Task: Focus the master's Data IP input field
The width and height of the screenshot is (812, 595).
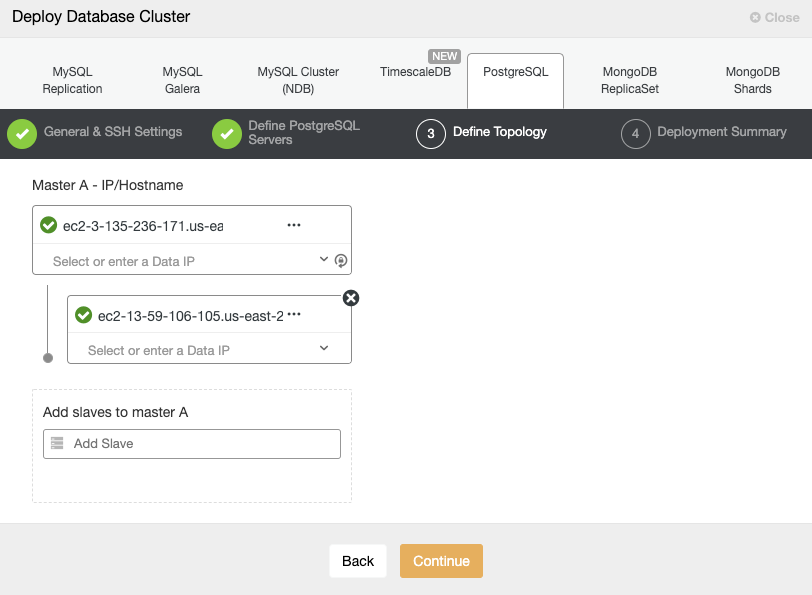Action: tap(181, 261)
